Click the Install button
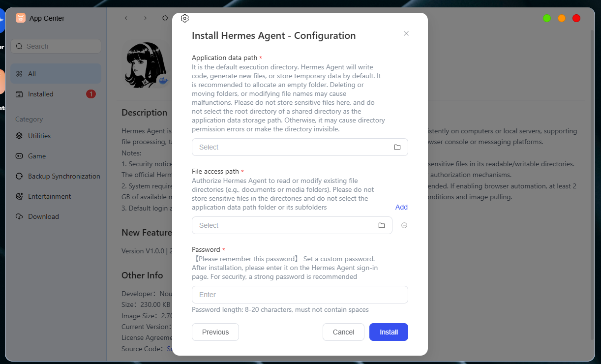This screenshot has height=364, width=601. pos(389,332)
